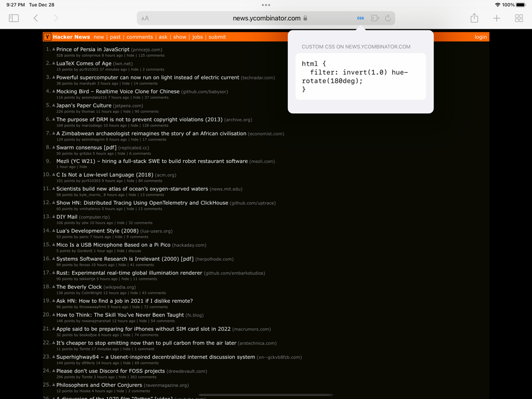
Task: Open 'Systems Software Research is Irrelevant' pdf
Action: [x=125, y=259]
